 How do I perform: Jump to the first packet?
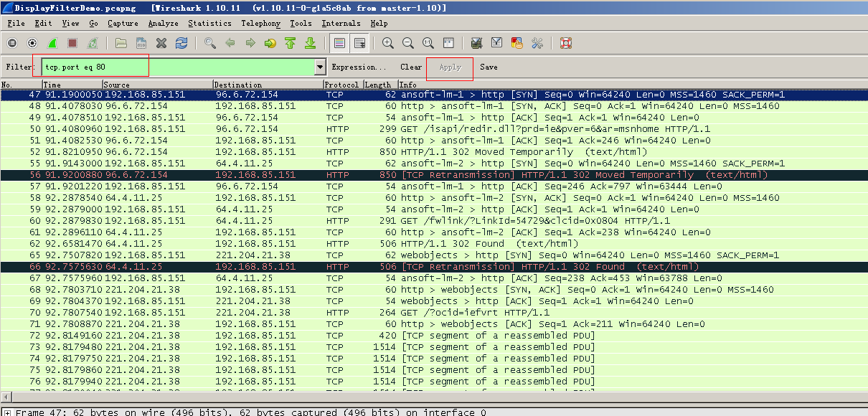[x=291, y=43]
